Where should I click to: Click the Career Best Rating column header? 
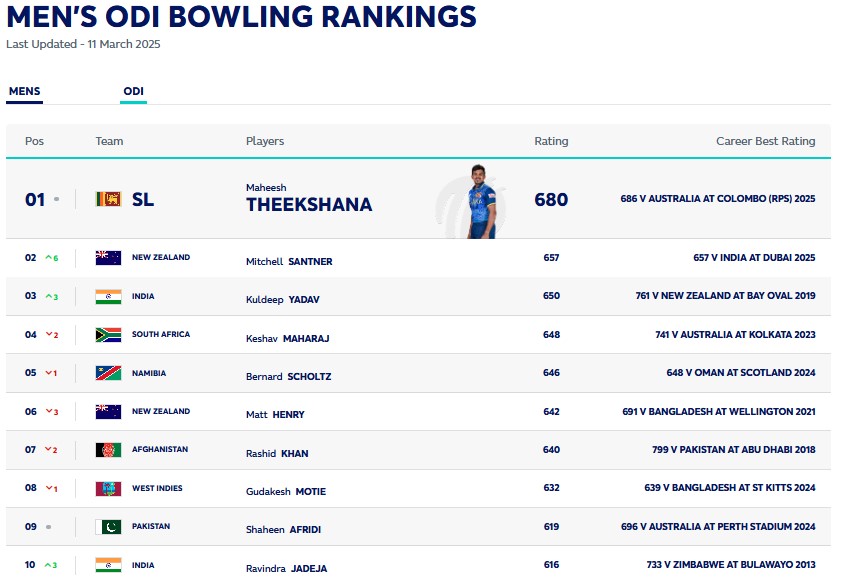coord(765,141)
